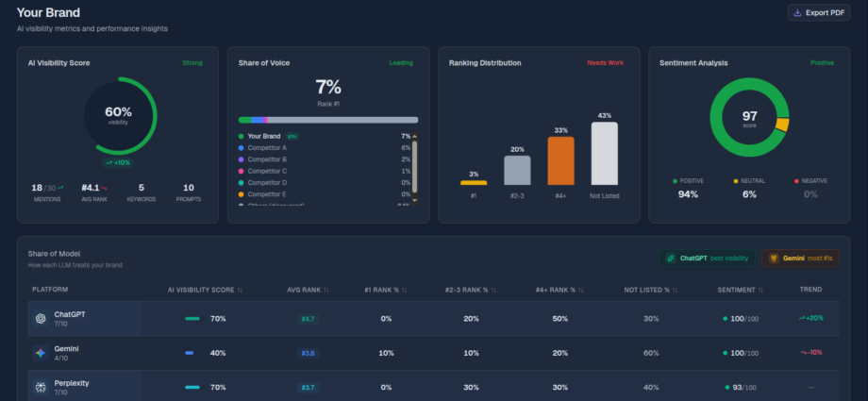
Task: Click the Perplexity logo icon in table
Action: click(x=41, y=388)
